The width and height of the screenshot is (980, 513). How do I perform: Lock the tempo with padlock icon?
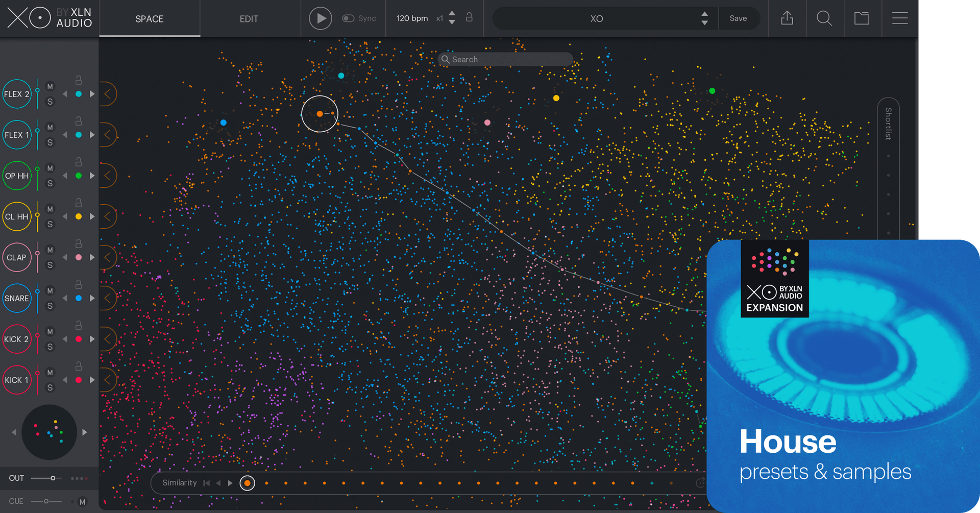coord(469,17)
